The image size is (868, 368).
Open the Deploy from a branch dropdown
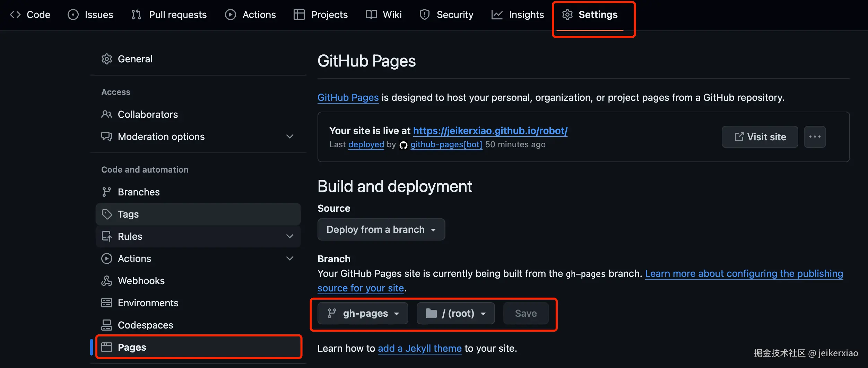pos(381,229)
